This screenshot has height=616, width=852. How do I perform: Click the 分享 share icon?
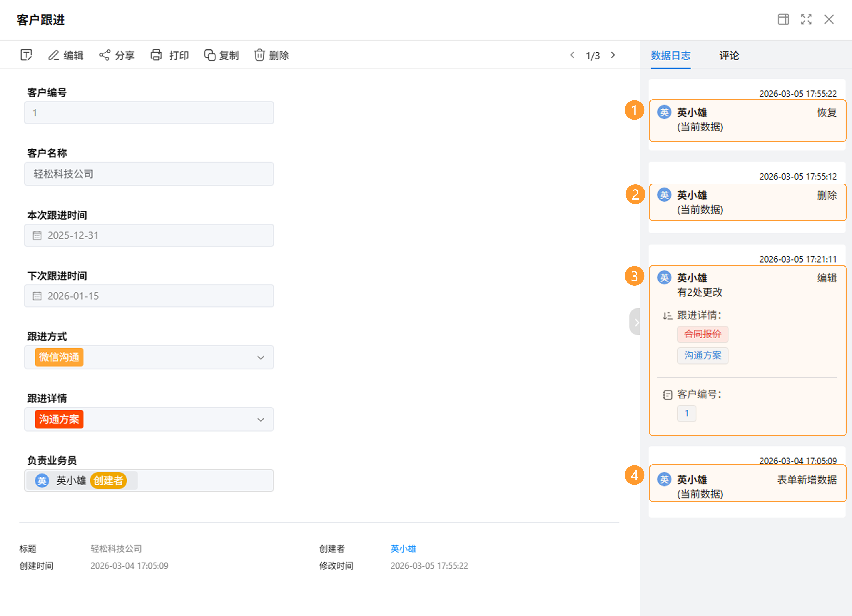105,55
